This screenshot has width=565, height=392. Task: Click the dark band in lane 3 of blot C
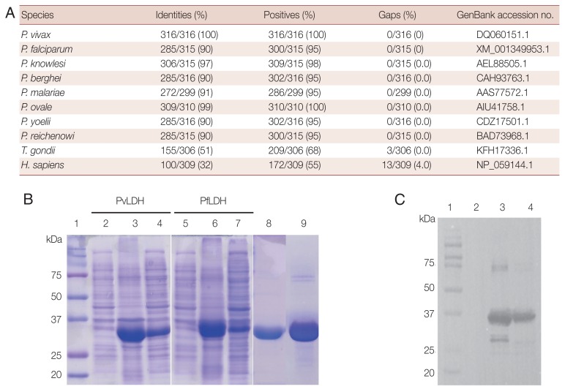tap(500, 318)
